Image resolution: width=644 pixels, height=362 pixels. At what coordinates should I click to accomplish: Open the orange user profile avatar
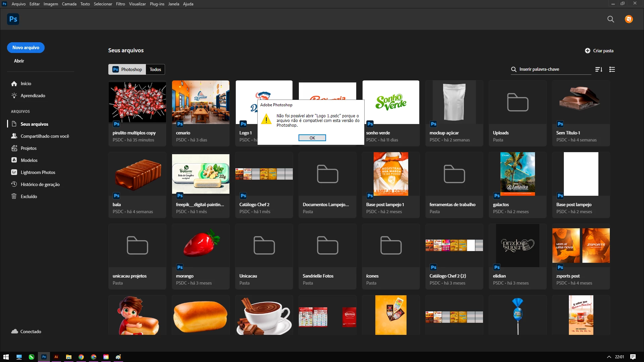click(x=629, y=19)
